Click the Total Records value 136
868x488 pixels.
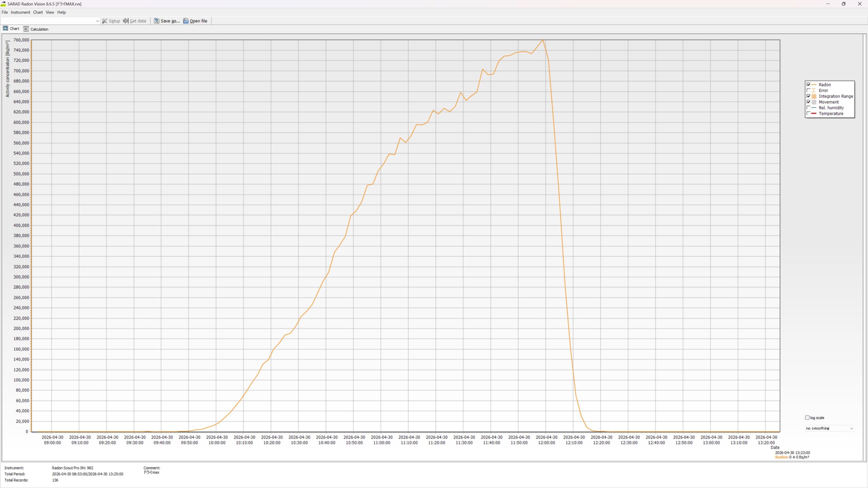pyautogui.click(x=55, y=480)
